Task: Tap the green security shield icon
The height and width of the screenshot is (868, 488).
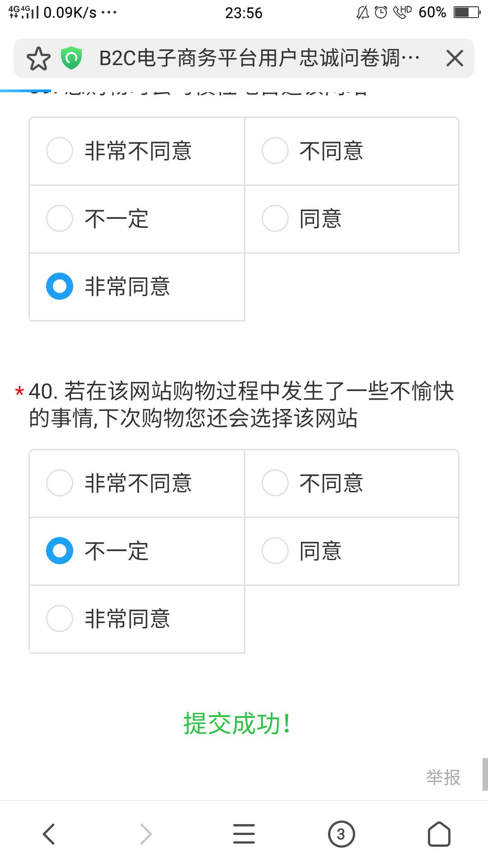Action: pos(71,58)
